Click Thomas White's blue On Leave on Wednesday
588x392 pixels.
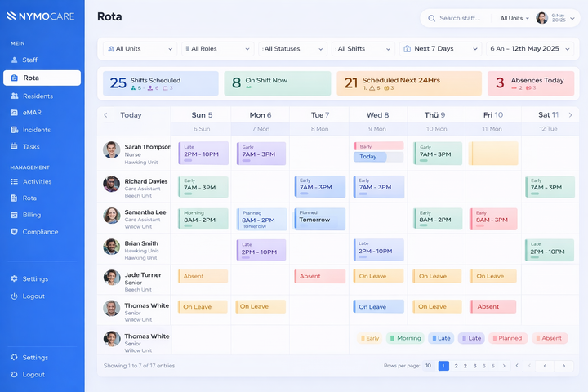[378, 306]
